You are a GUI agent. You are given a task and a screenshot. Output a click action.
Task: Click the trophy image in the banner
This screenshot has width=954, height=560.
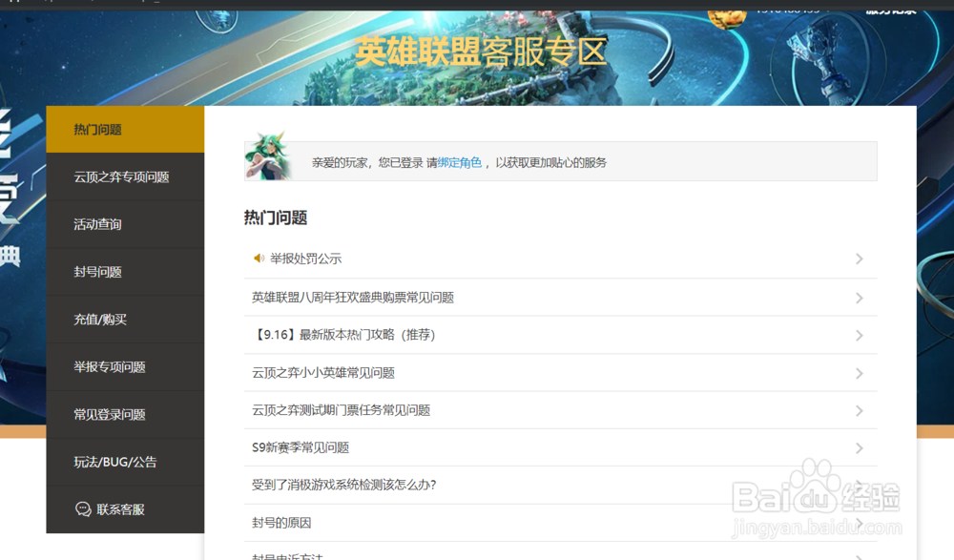[822, 58]
